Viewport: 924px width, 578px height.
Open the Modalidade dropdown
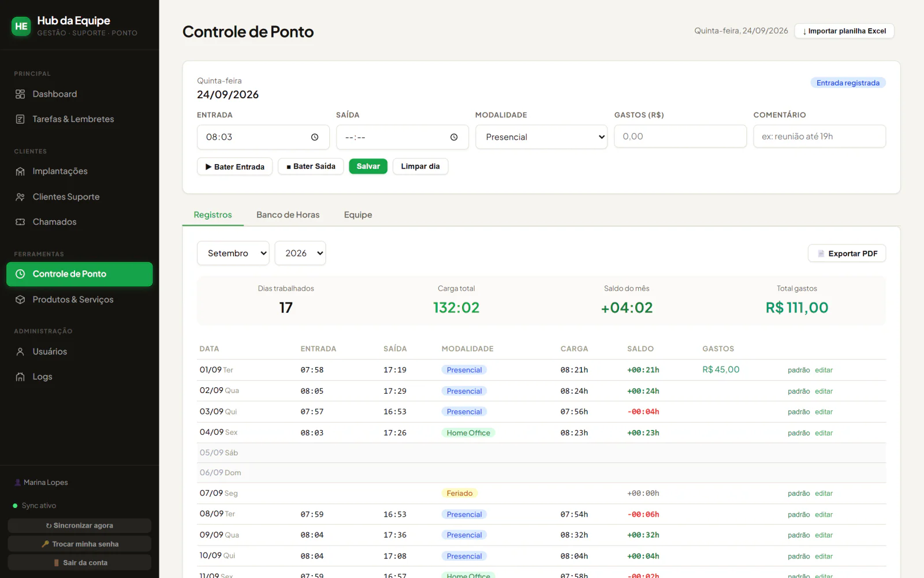coord(541,137)
